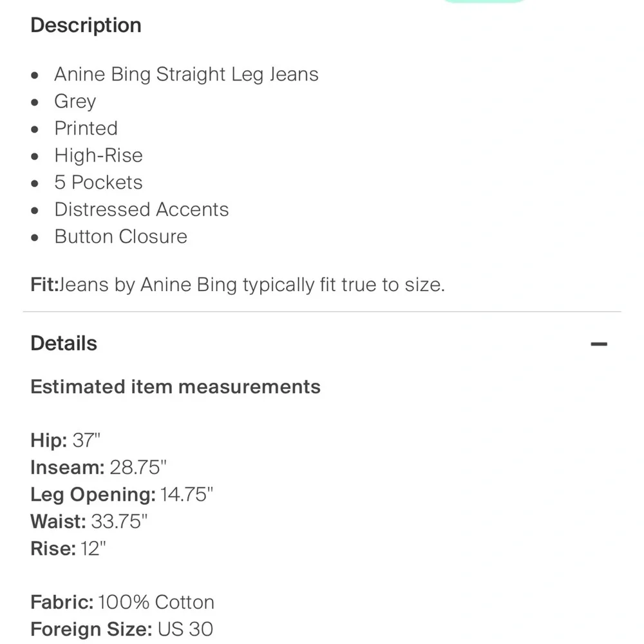Click the Foreign Size US 30 line

click(x=122, y=629)
